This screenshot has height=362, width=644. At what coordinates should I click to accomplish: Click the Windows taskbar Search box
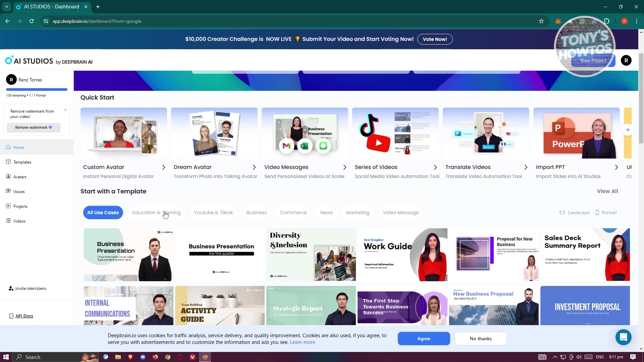[x=55, y=357]
